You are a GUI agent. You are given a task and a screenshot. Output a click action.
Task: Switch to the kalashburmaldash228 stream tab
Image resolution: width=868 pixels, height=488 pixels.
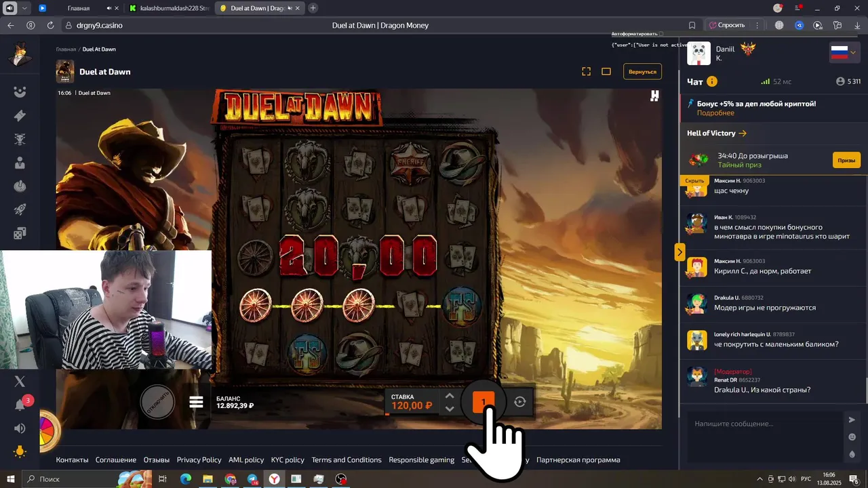click(170, 8)
